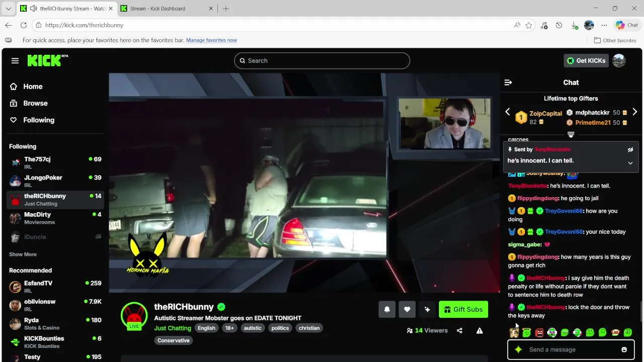The width and height of the screenshot is (644, 362).
Task: Click the green sparkle icon in message box
Action: click(x=519, y=349)
